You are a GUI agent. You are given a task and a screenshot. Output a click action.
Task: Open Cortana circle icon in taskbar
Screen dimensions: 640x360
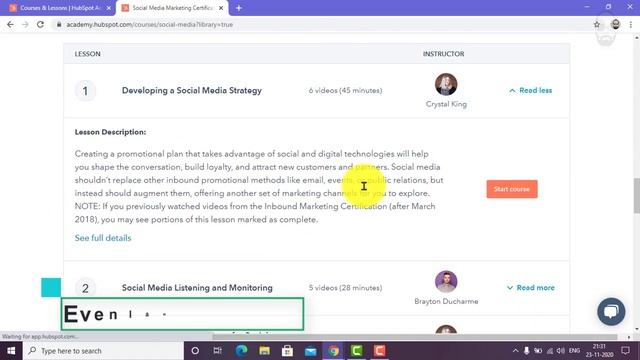pyautogui.click(x=195, y=351)
